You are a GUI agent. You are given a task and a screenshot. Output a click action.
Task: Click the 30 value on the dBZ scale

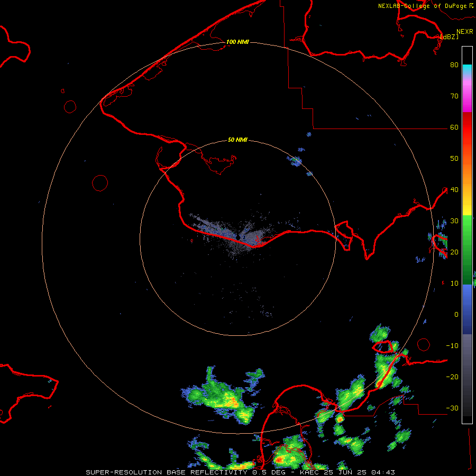click(x=454, y=221)
